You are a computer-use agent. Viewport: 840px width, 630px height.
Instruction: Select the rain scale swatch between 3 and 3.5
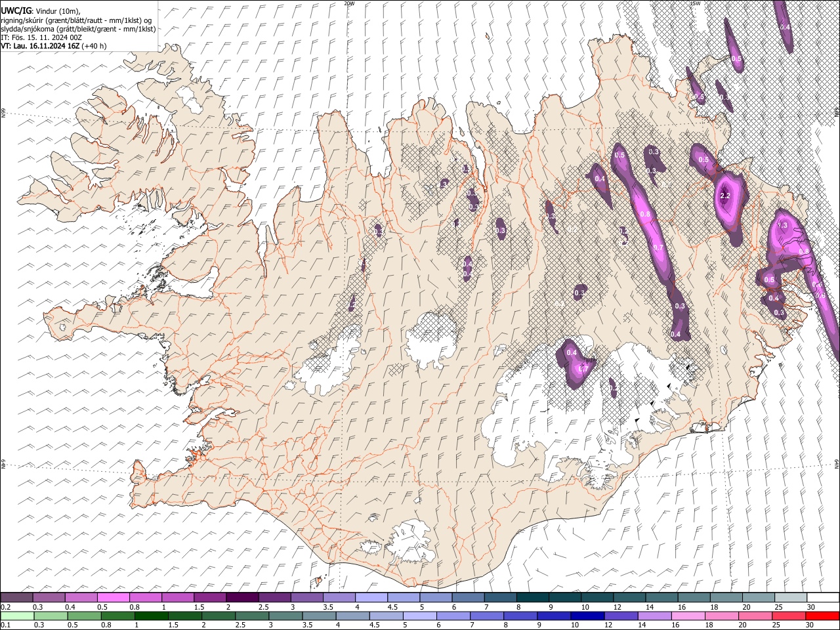pyautogui.click(x=285, y=616)
